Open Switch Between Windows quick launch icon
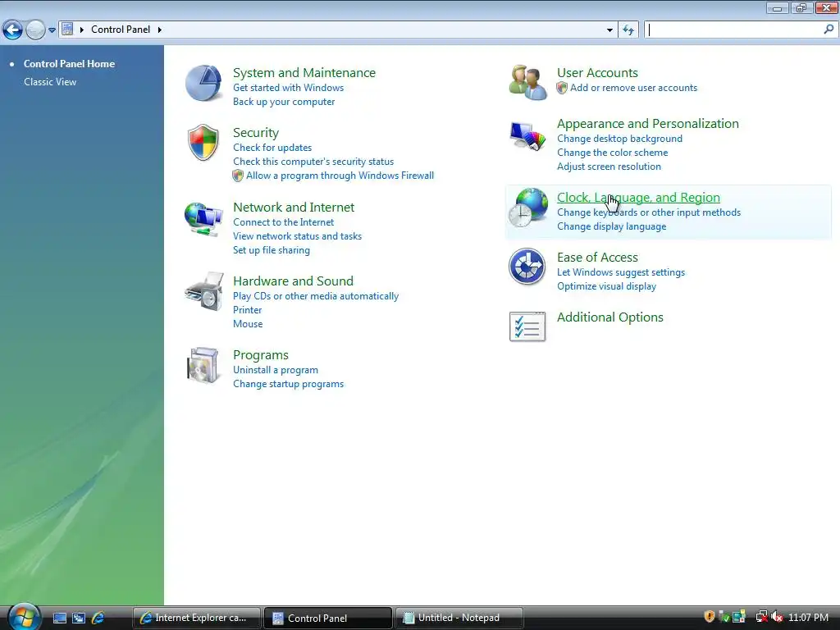This screenshot has width=840, height=630. [79, 618]
